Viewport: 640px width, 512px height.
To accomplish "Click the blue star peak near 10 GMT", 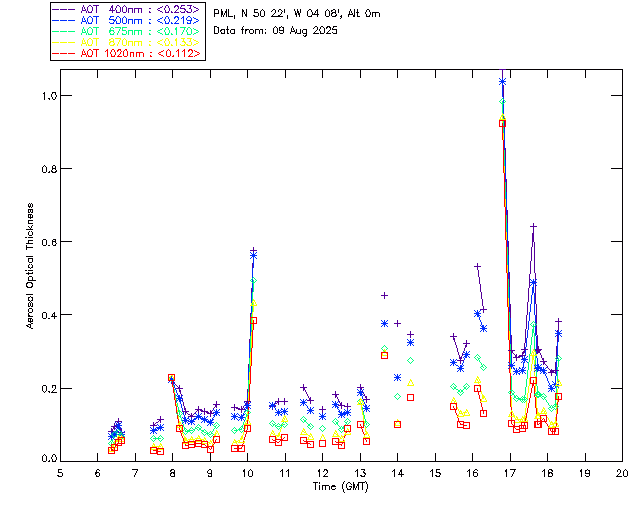I will (x=253, y=255).
